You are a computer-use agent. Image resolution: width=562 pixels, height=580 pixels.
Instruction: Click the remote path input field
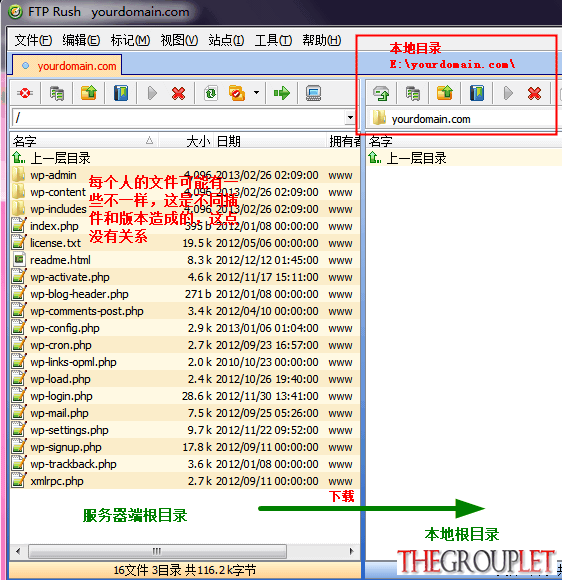179,118
